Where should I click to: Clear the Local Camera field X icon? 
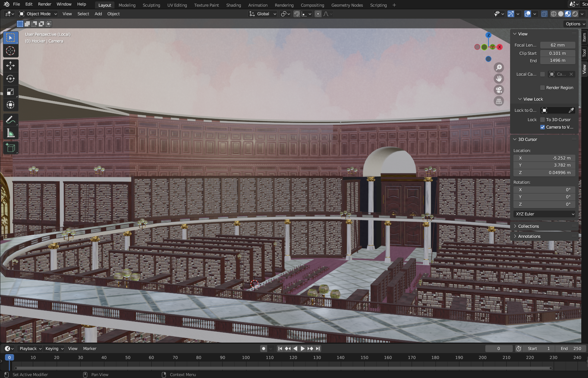click(571, 74)
